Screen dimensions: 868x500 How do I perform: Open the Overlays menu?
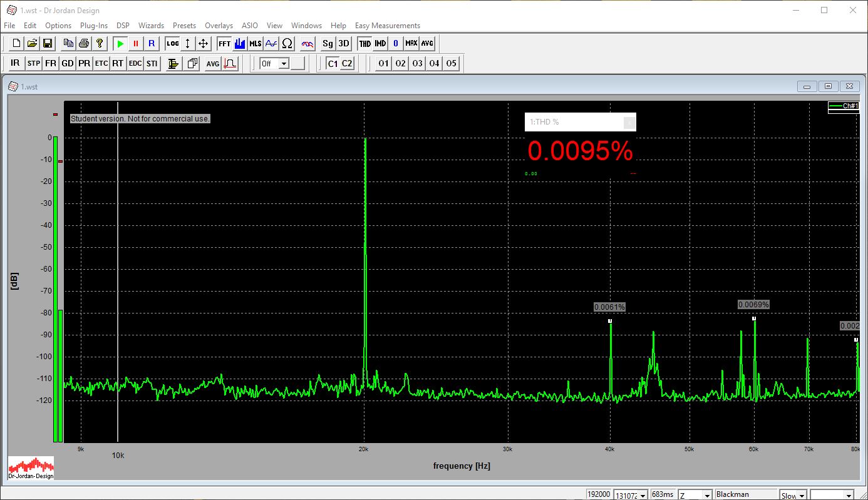(219, 26)
